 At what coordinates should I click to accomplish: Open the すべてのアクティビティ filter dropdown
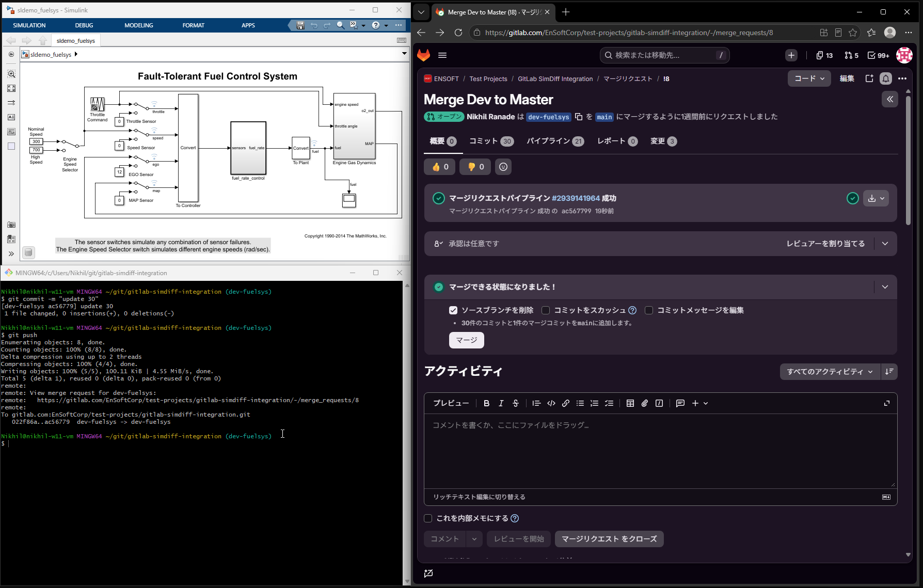point(830,372)
